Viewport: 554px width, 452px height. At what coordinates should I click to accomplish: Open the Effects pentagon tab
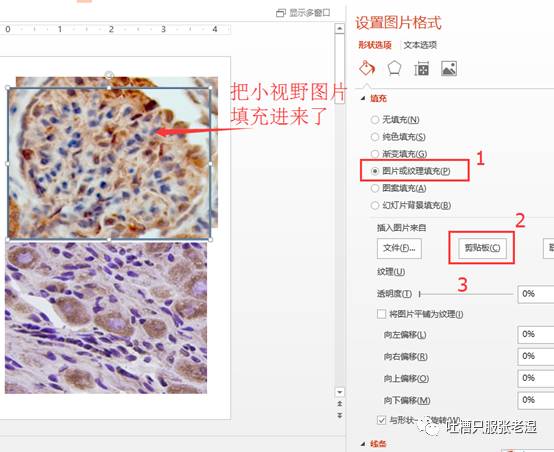(x=394, y=68)
